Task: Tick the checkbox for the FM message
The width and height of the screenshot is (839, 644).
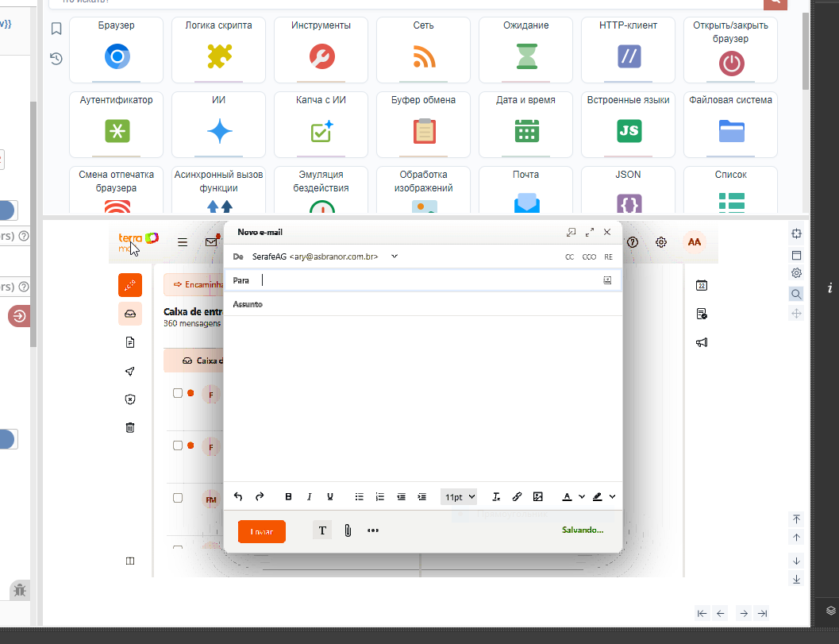Action: click(x=178, y=498)
